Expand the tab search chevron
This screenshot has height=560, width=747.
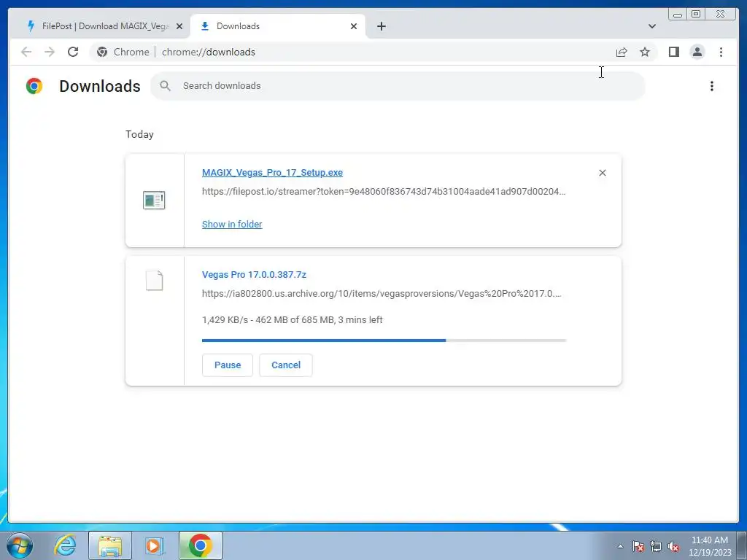pyautogui.click(x=652, y=26)
